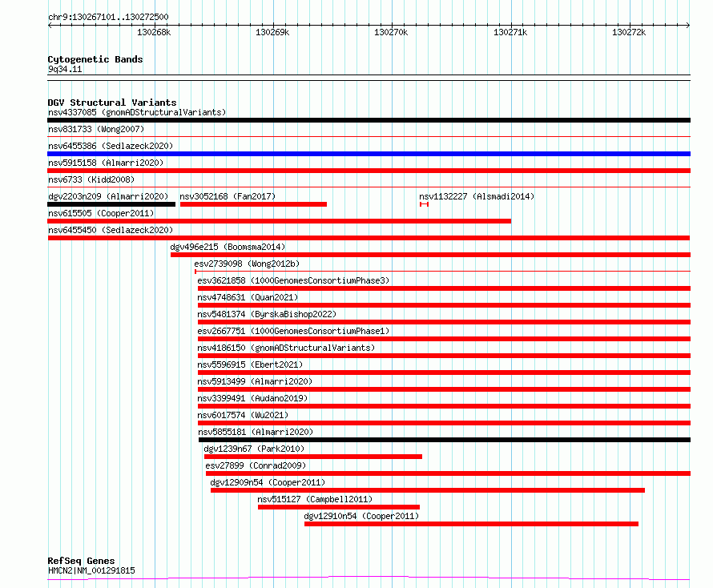Image resolution: width=713 pixels, height=588 pixels.
Task: Open nsv6455386 (Sedlazeck2020) variant label
Action: (x=111, y=146)
